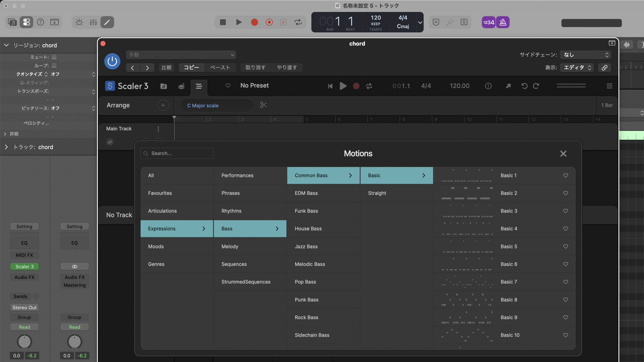Favourite the Basic 5 motion
The height and width of the screenshot is (362, 644).
click(x=566, y=247)
